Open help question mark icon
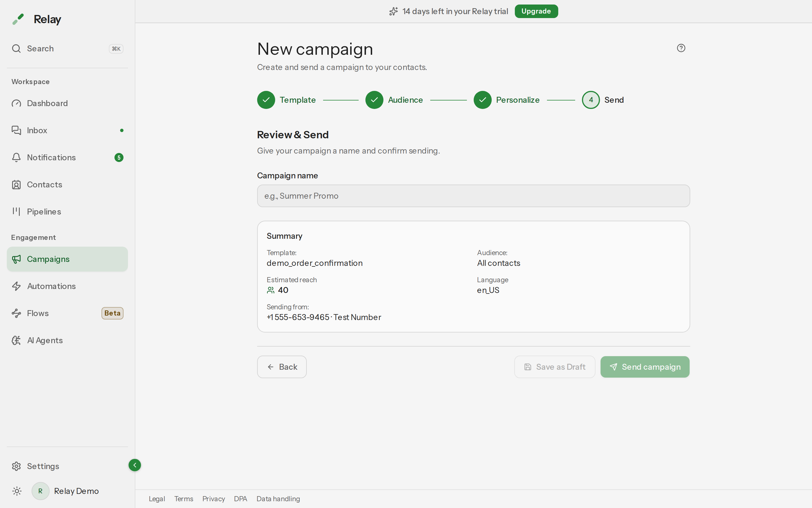The image size is (812, 508). coord(681,48)
